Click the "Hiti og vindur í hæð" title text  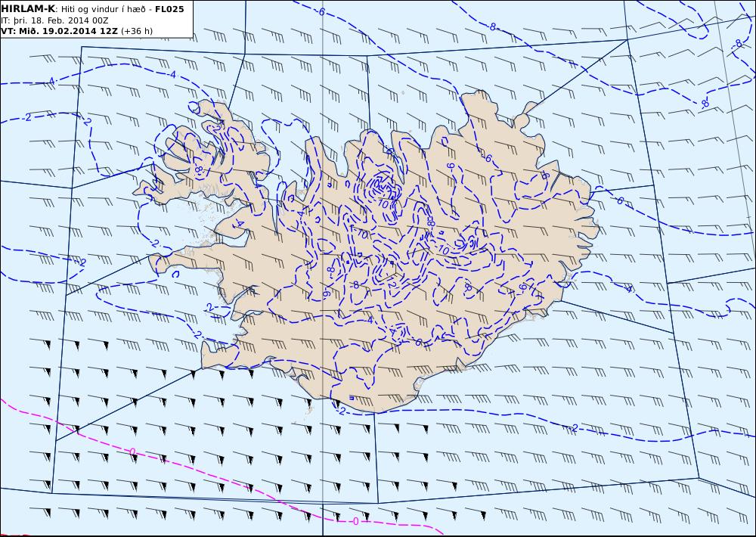click(103, 10)
